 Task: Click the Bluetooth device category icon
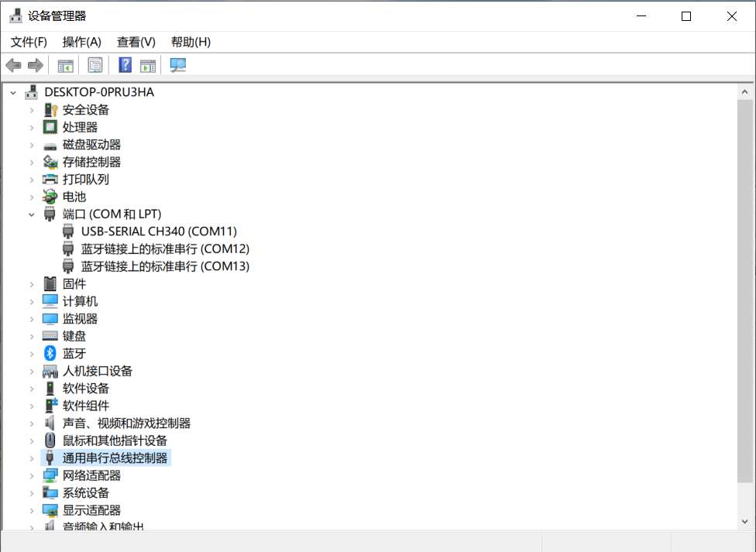pyautogui.click(x=48, y=353)
